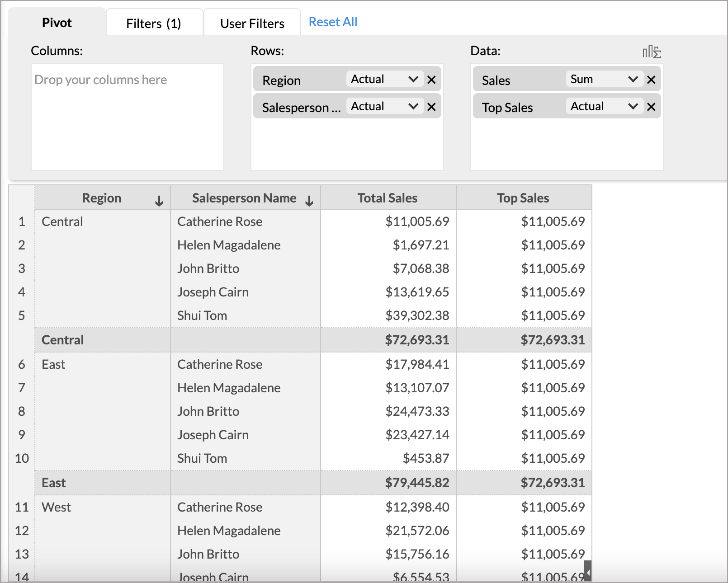The width and height of the screenshot is (728, 583).
Task: Click the Total Sales column header
Action: pyautogui.click(x=388, y=198)
